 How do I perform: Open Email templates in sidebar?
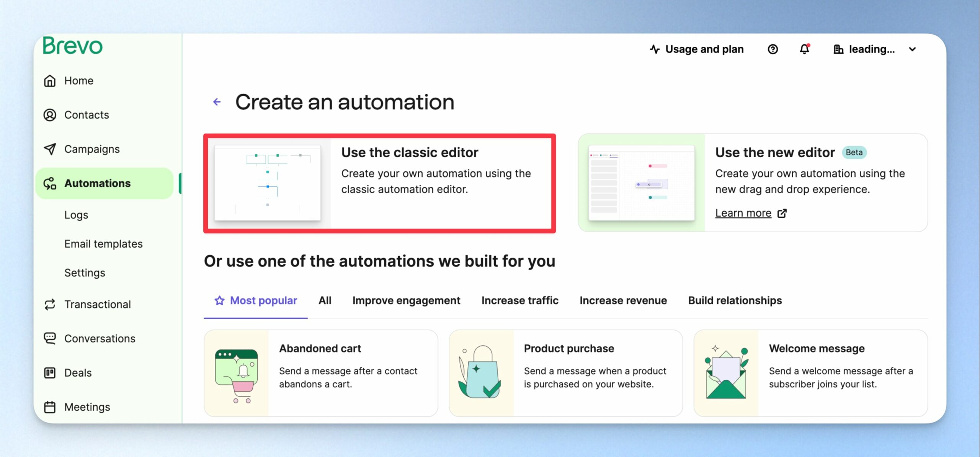(103, 244)
